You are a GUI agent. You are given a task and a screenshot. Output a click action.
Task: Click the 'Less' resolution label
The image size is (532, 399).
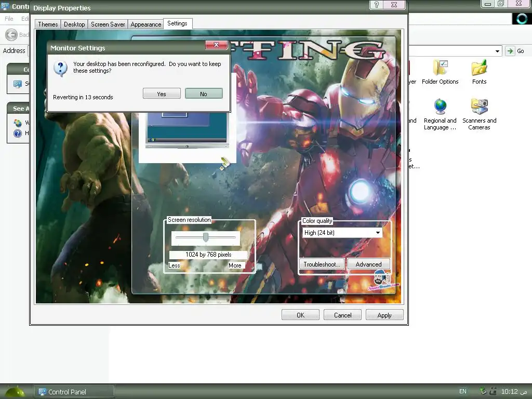coord(174,265)
